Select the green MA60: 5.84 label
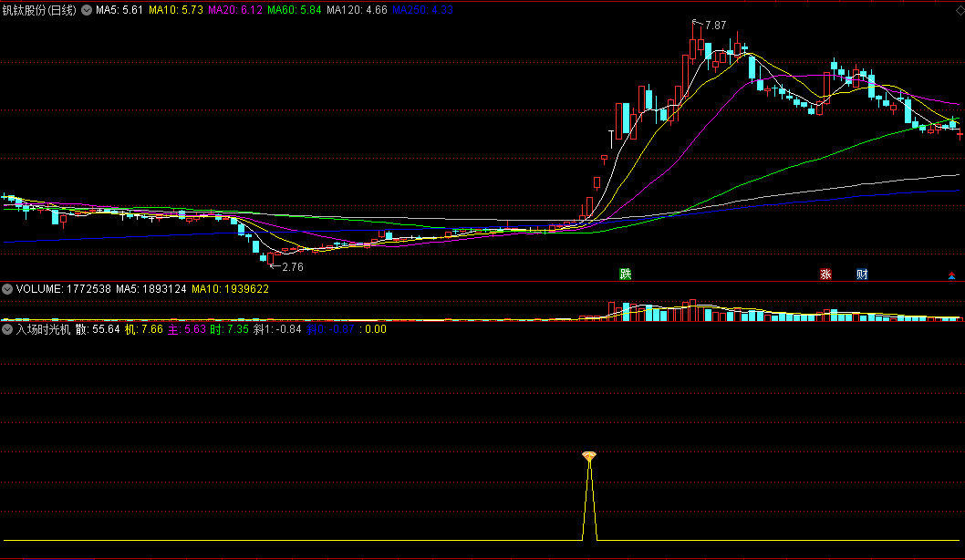 [x=295, y=10]
